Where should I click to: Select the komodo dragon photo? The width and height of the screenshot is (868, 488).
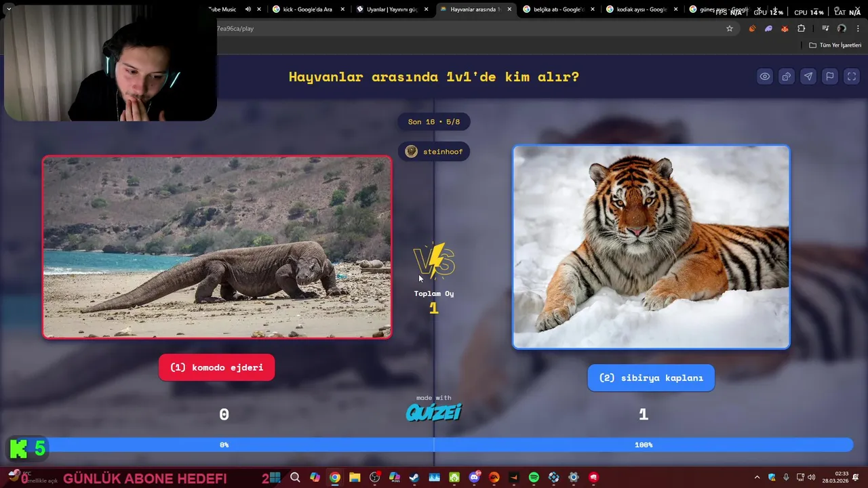[217, 247]
